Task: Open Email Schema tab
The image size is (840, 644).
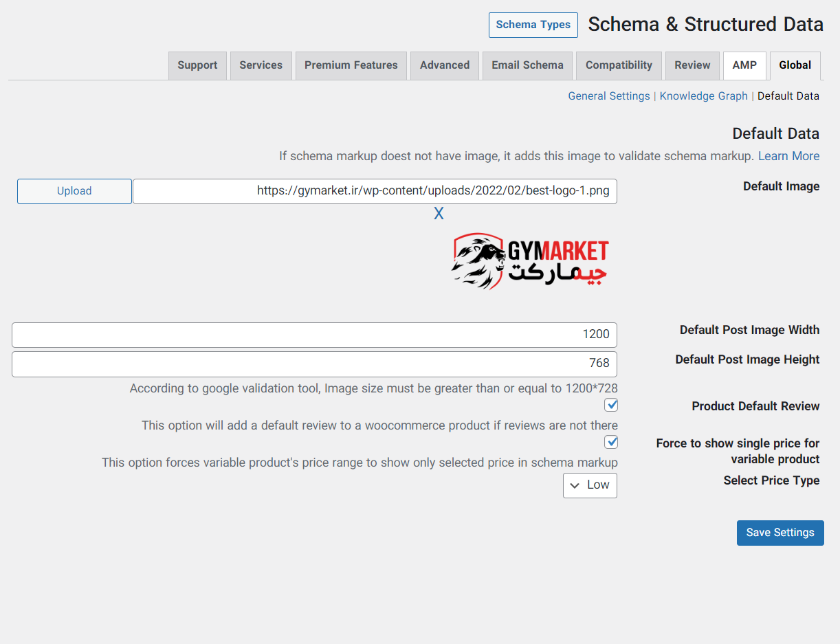Action: 527,65
